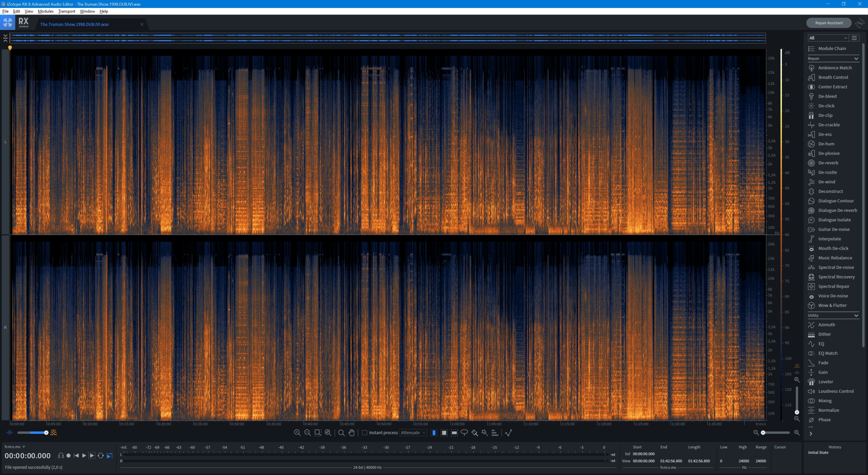868x475 pixels.
Task: Select the Time-Frequency selection tool
Action: pos(444,432)
